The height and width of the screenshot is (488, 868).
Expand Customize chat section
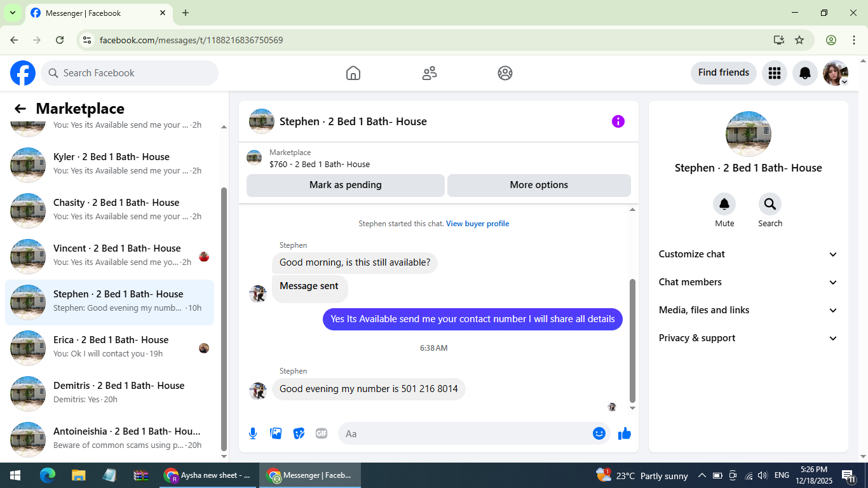tap(748, 254)
